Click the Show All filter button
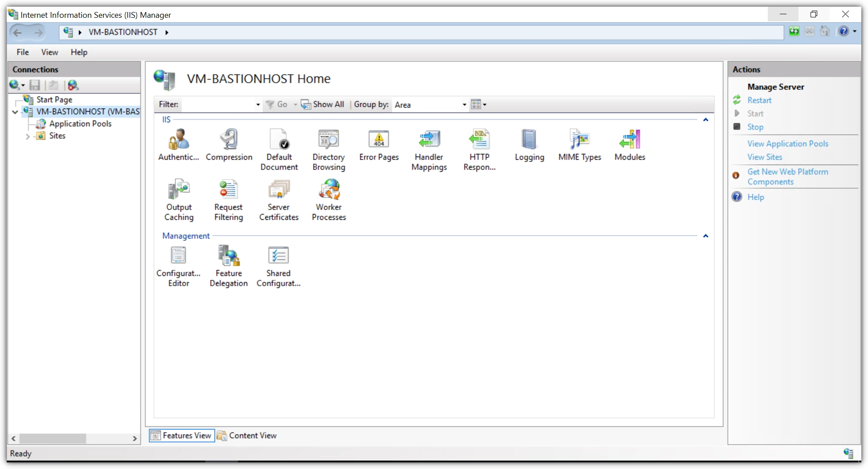Image resolution: width=868 pixels, height=469 pixels. (x=323, y=105)
